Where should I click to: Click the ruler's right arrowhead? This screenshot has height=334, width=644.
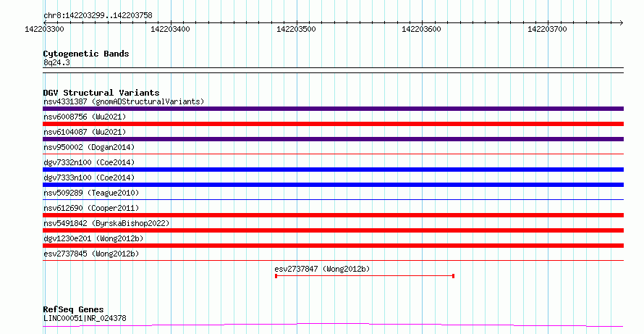(622, 22)
